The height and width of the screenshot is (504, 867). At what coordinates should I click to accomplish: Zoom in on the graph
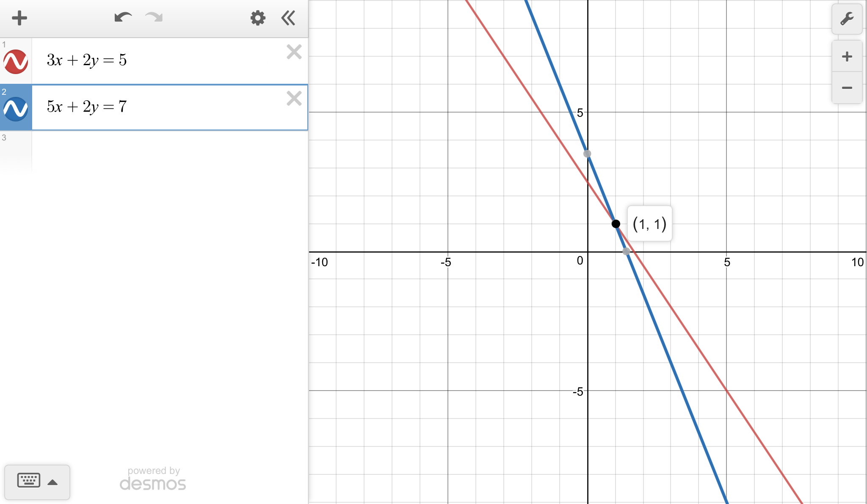[x=847, y=57]
